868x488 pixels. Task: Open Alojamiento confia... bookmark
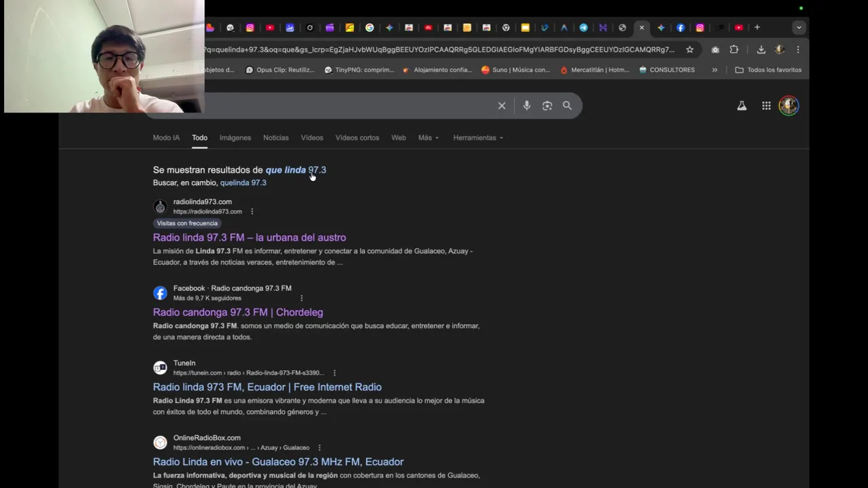coord(438,70)
